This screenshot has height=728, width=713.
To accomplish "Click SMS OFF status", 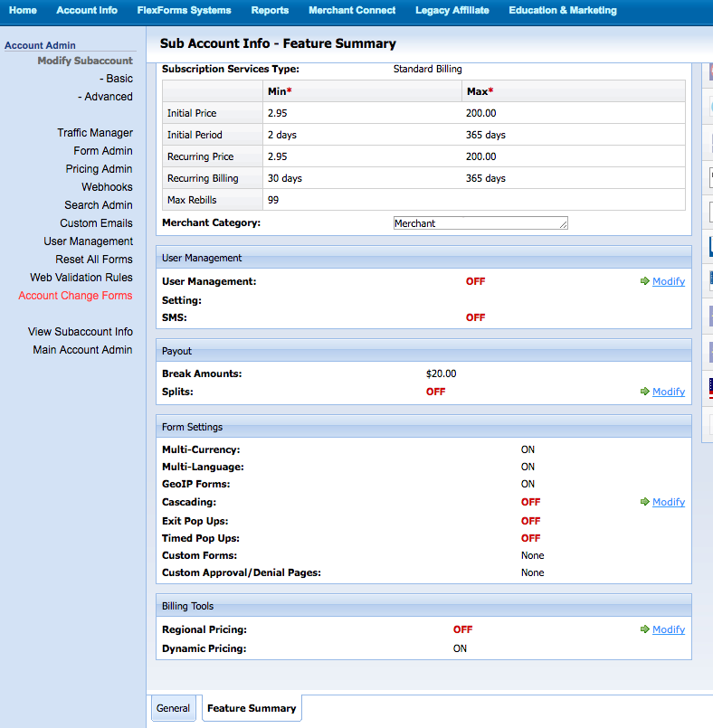I will point(475,317).
